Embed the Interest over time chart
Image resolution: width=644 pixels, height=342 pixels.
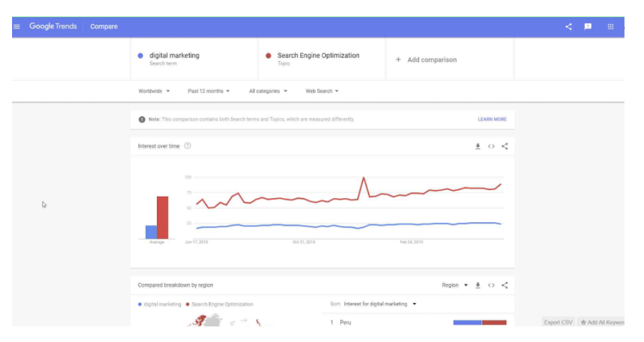click(491, 146)
